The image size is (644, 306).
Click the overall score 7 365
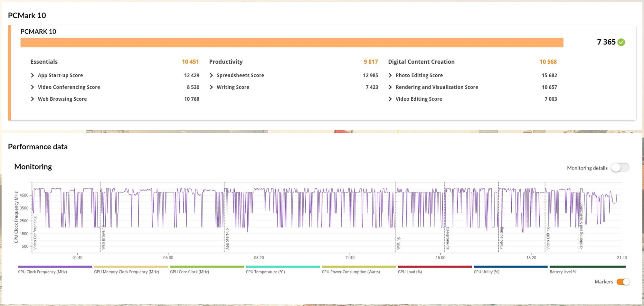tap(606, 42)
